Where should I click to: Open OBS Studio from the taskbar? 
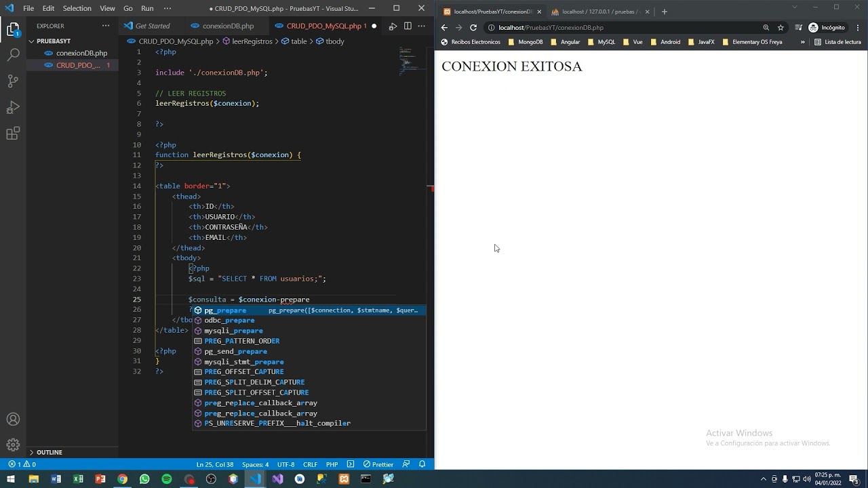click(211, 479)
